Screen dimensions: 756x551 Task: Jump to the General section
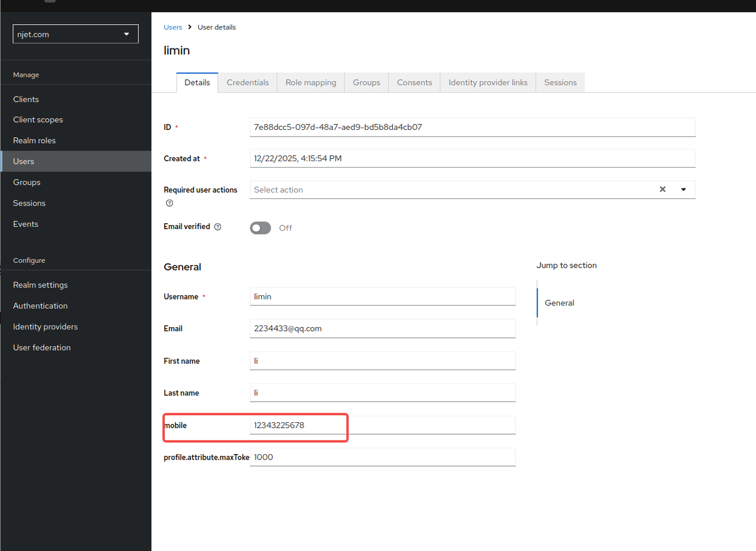(559, 303)
